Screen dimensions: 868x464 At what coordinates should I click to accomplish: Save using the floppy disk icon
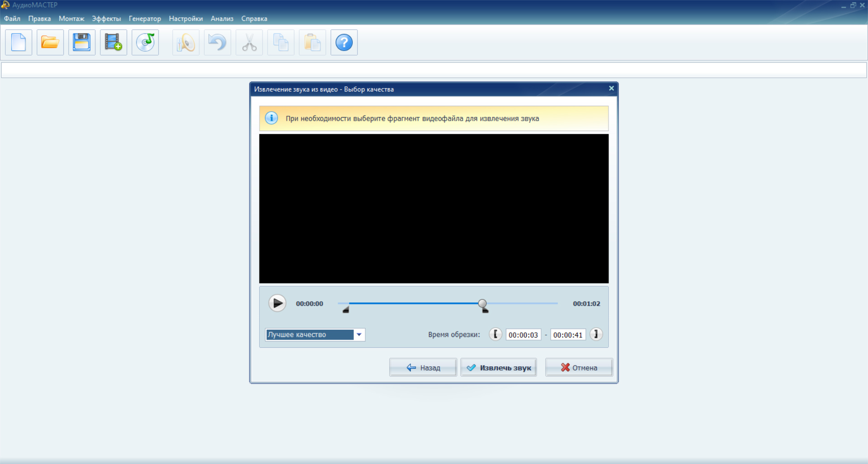[x=82, y=43]
